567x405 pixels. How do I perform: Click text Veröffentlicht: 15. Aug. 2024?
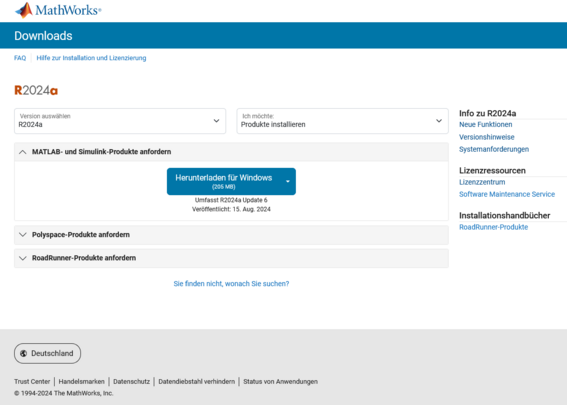click(231, 209)
